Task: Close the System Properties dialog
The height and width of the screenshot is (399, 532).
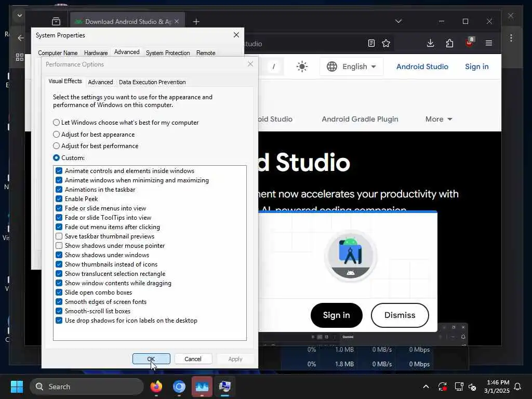Action: [x=236, y=35]
